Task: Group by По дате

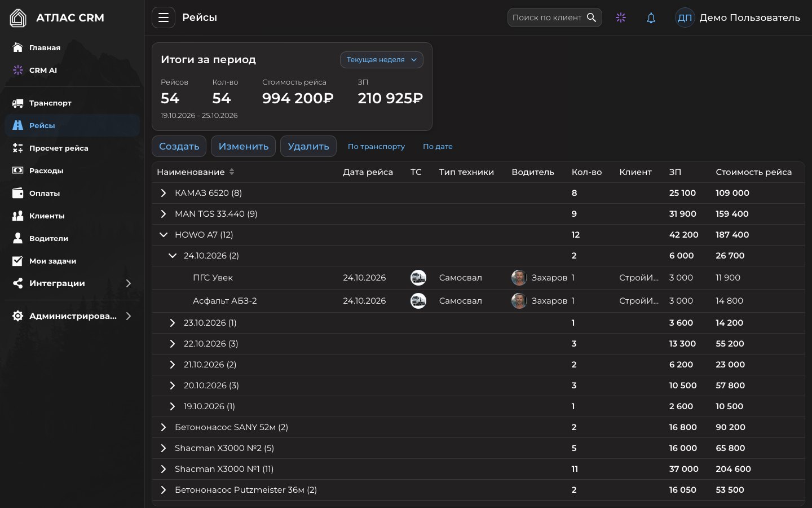Action: pyautogui.click(x=438, y=147)
